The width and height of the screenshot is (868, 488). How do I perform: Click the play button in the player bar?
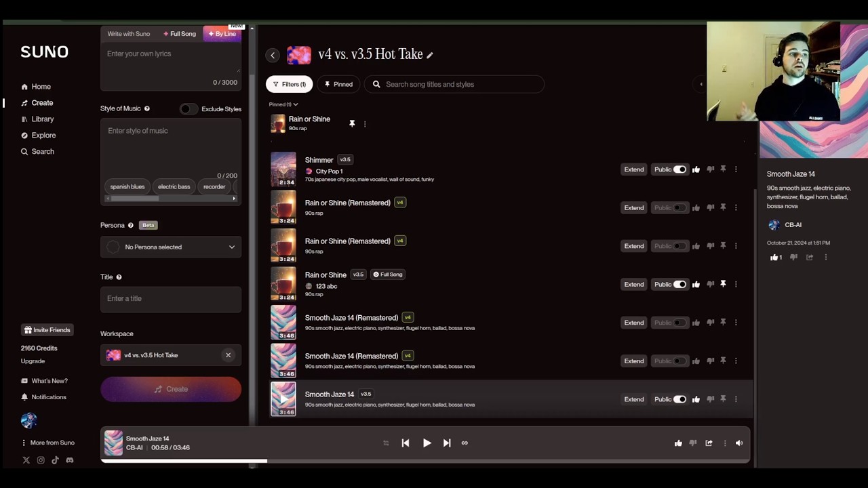(x=427, y=443)
